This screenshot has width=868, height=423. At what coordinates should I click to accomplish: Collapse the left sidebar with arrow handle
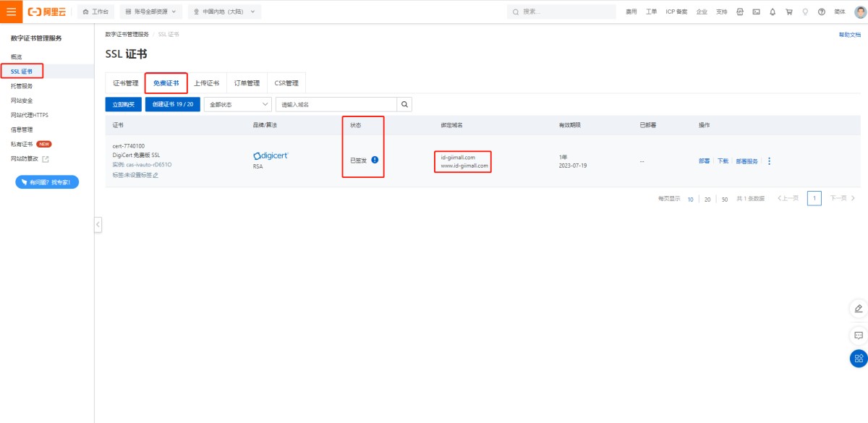pyautogui.click(x=98, y=225)
